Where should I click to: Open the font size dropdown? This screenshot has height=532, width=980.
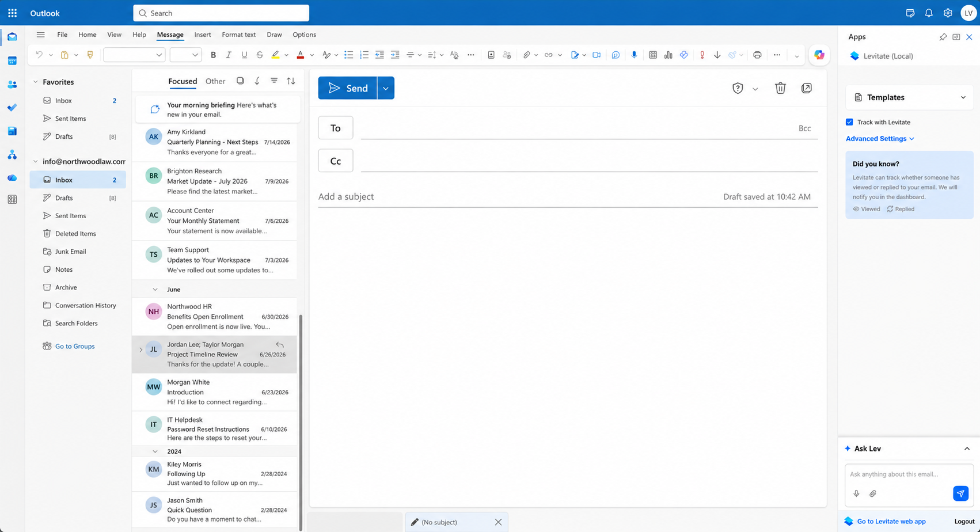click(185, 55)
